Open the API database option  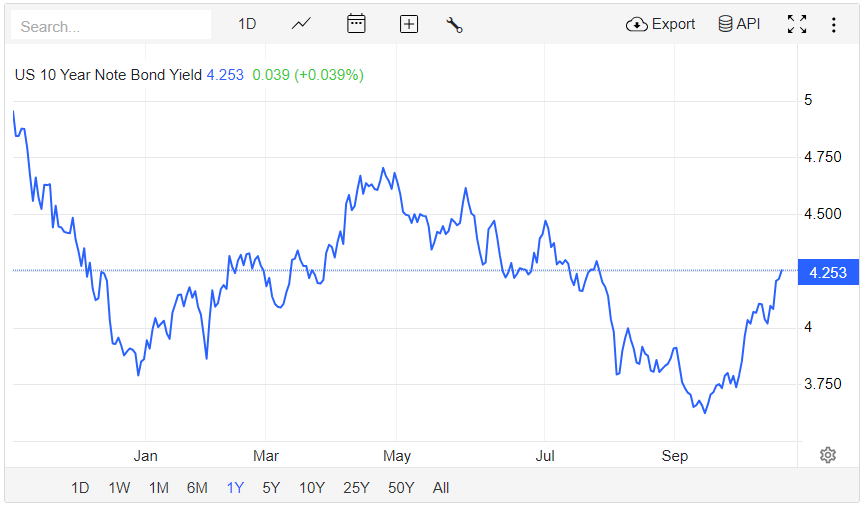click(739, 24)
